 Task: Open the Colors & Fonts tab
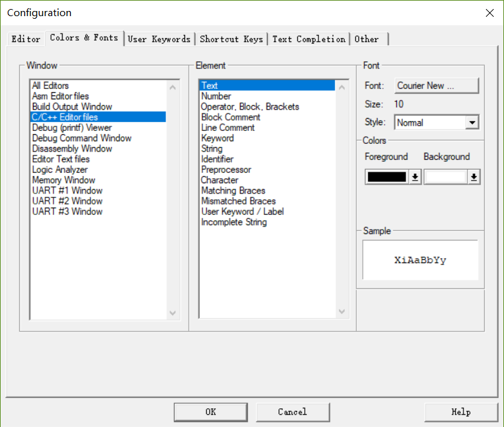(x=84, y=38)
